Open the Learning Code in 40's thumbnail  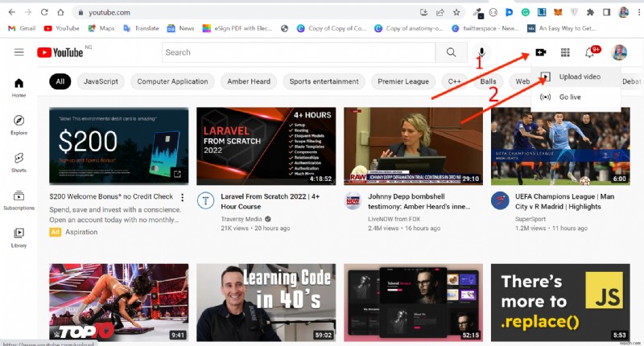pos(266,303)
